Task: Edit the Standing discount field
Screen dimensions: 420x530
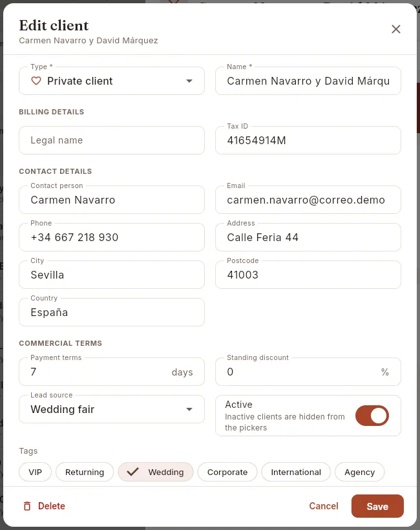Action: [x=308, y=372]
